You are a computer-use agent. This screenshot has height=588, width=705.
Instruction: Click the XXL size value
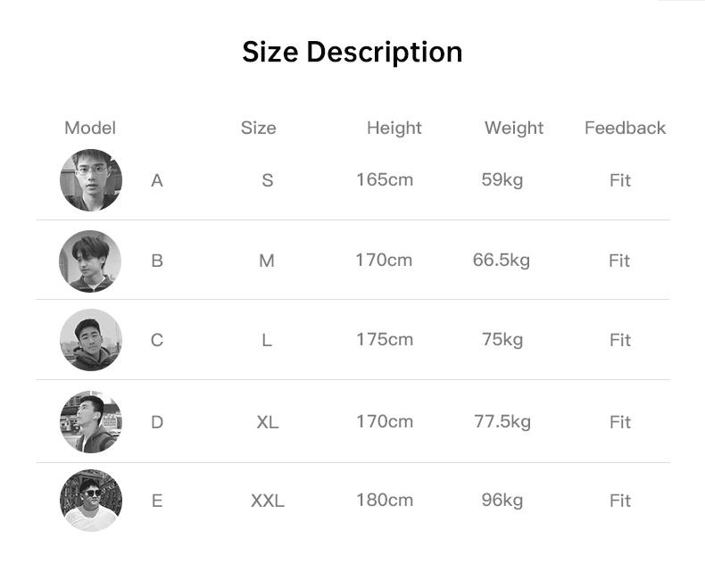[268, 501]
